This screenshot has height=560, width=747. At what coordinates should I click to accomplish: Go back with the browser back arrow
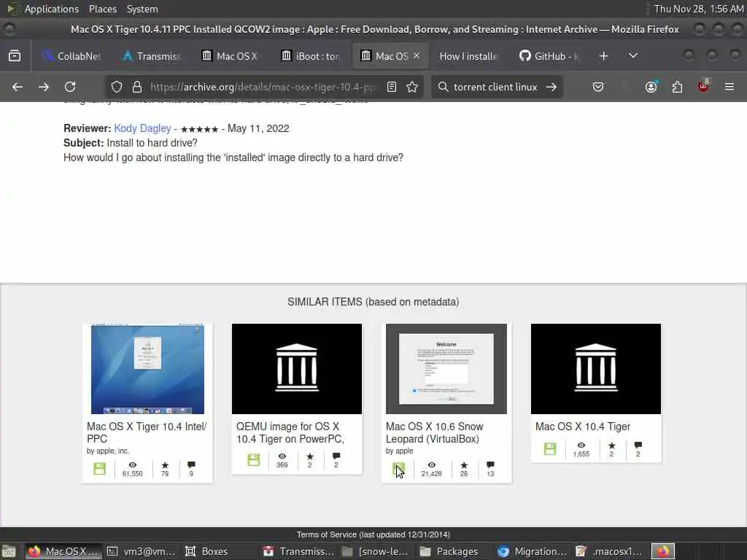[18, 87]
